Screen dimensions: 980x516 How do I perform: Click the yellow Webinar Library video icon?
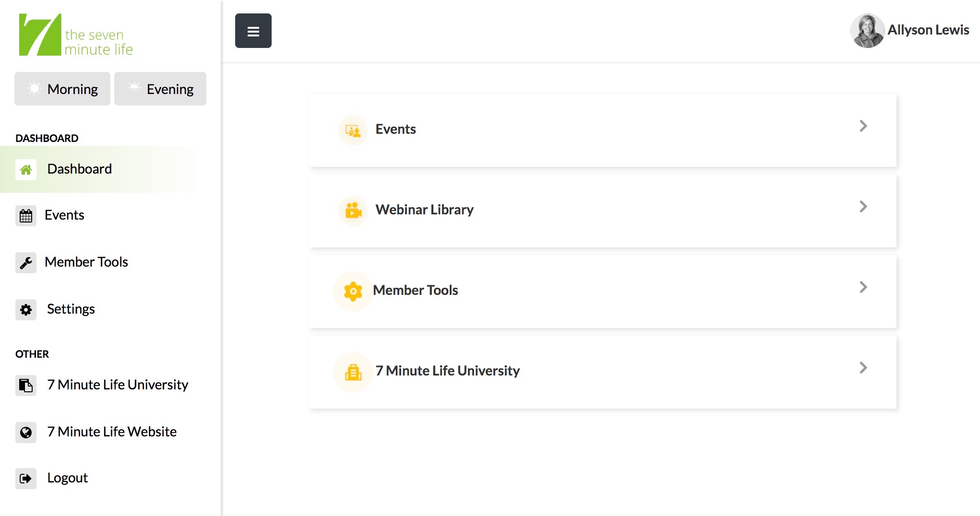pyautogui.click(x=353, y=210)
